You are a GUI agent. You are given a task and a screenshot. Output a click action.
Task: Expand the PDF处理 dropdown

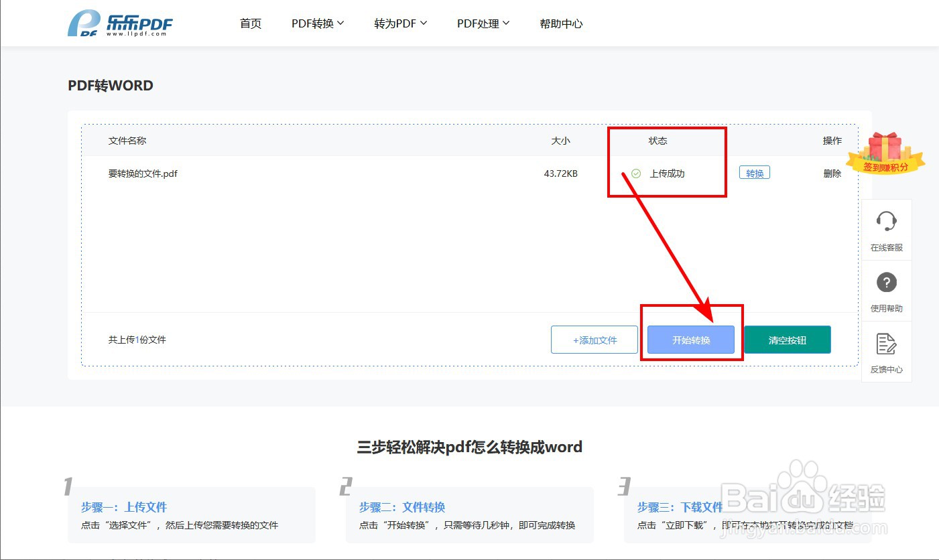pyautogui.click(x=483, y=23)
